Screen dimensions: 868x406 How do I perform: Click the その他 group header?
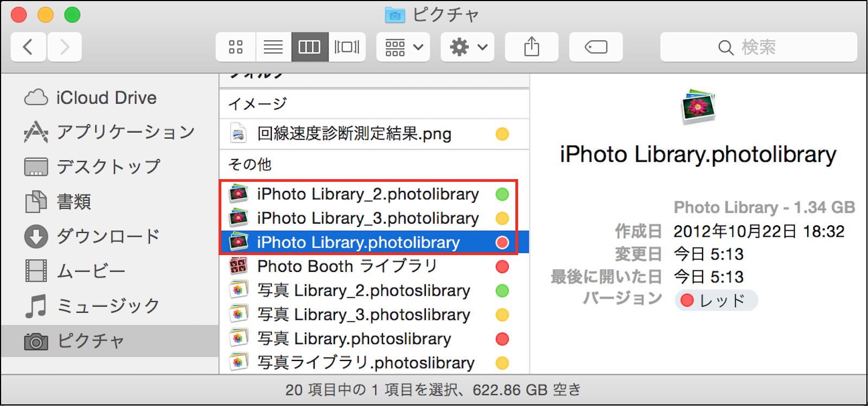pos(250,164)
